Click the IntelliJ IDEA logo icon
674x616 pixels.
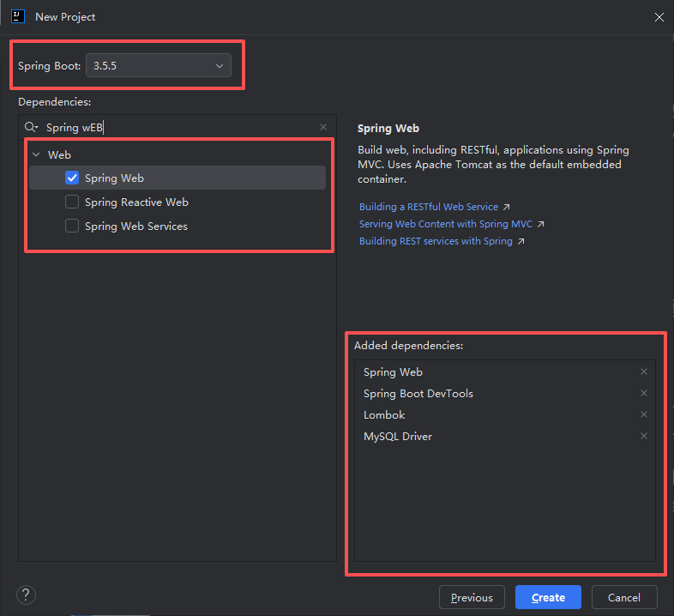18,17
